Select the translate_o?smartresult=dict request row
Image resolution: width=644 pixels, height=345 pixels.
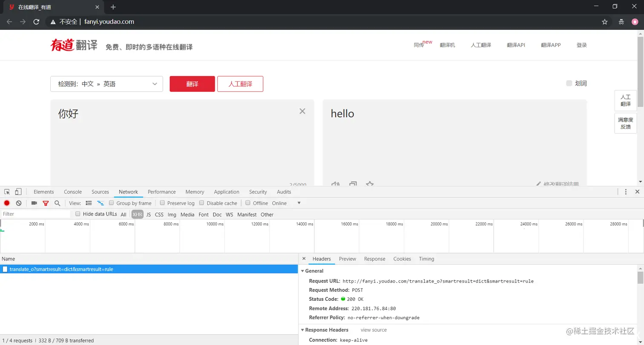(x=149, y=269)
